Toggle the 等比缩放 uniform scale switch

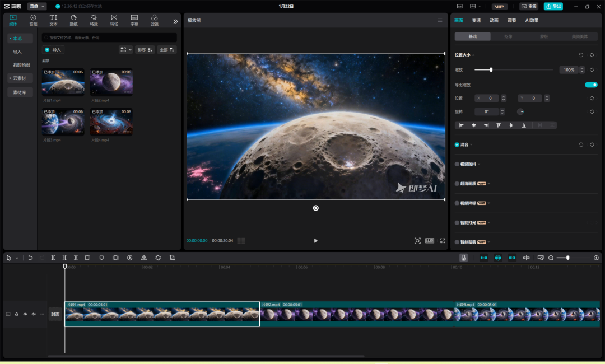(591, 85)
